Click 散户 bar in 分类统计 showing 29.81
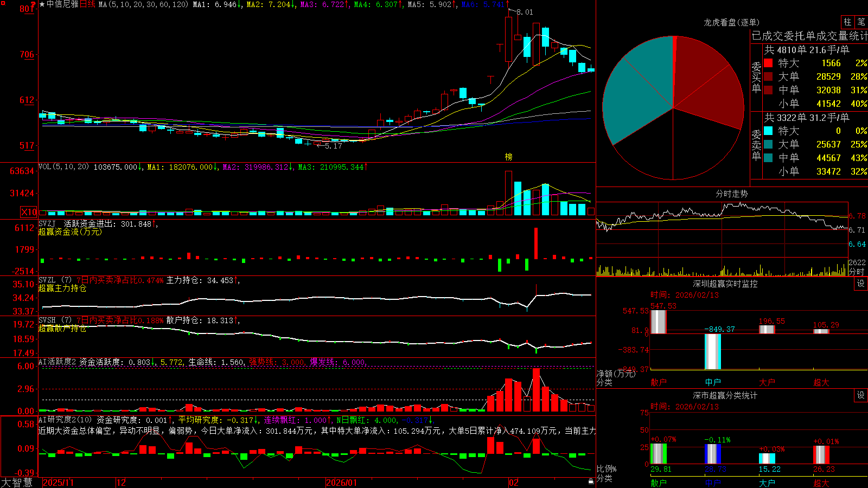This screenshot has height=488, width=868. 659,454
